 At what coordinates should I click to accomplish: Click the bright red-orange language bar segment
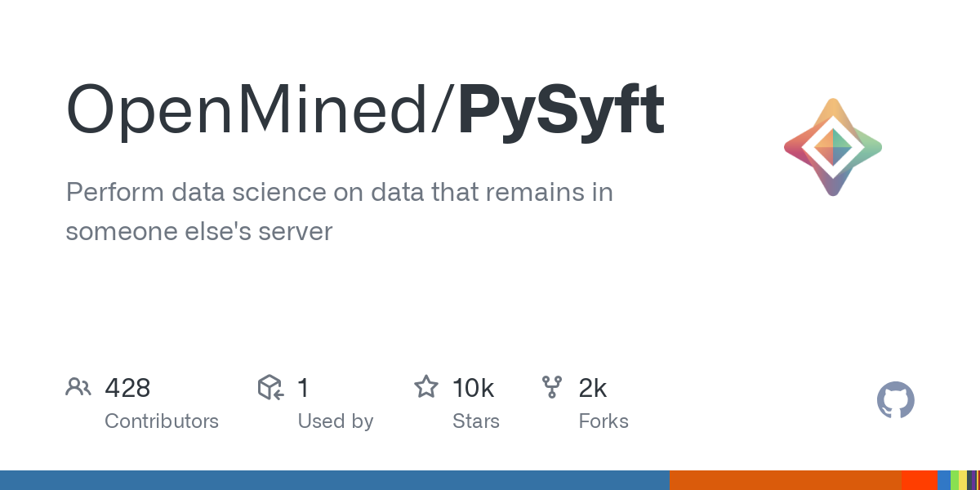click(x=920, y=480)
